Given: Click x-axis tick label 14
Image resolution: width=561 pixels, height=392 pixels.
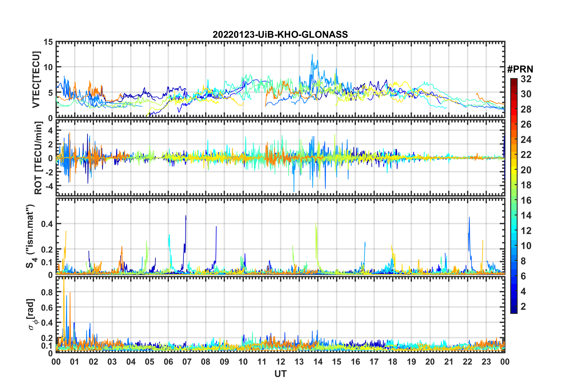Looking at the screenshot, I should tap(318, 362).
